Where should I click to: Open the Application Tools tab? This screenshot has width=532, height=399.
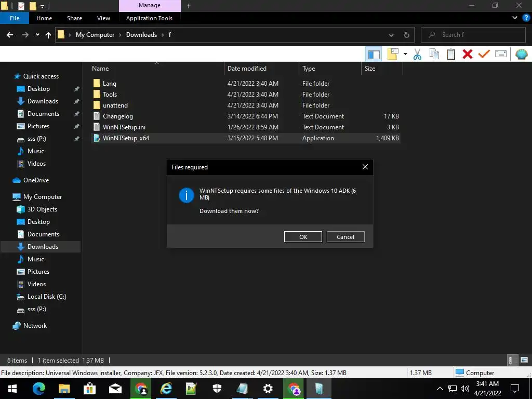point(149,18)
